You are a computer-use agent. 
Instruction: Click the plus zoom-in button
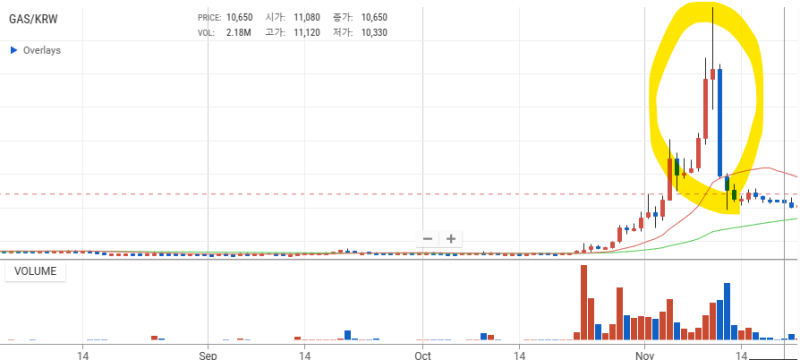tap(451, 239)
